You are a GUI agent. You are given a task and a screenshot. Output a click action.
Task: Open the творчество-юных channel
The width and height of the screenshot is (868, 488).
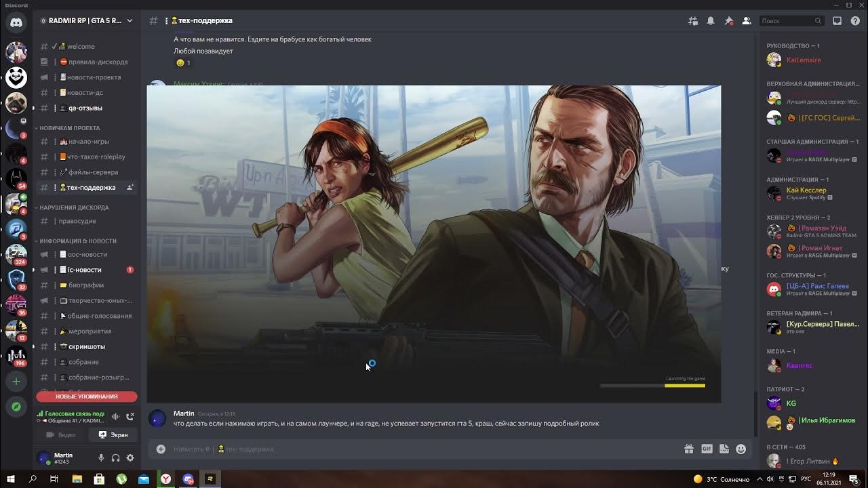87,300
